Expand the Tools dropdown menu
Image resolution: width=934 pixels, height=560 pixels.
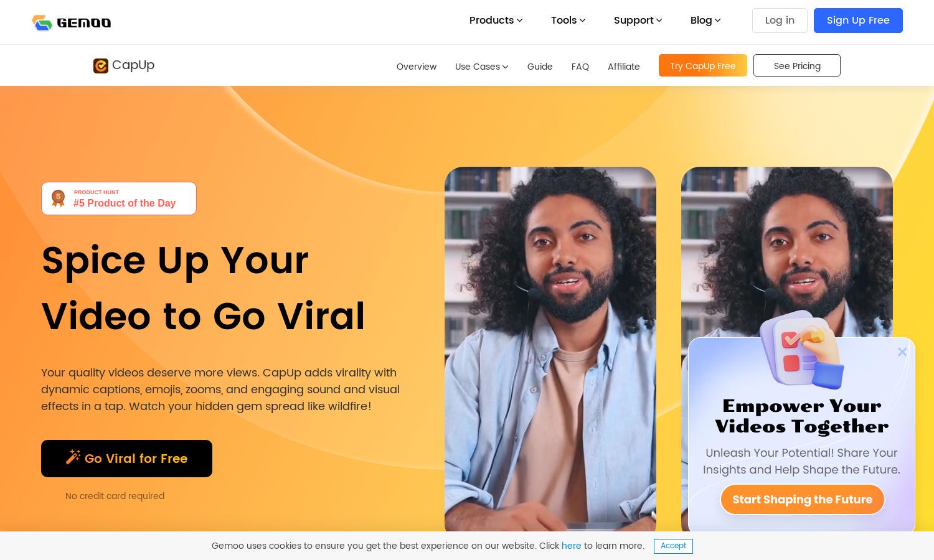tap(568, 21)
